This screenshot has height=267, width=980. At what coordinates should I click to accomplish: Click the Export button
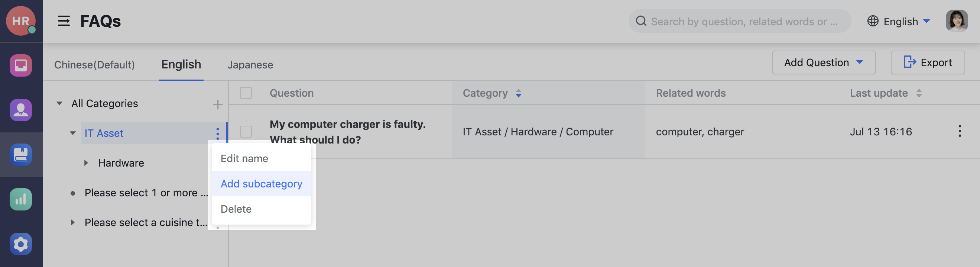click(x=928, y=62)
